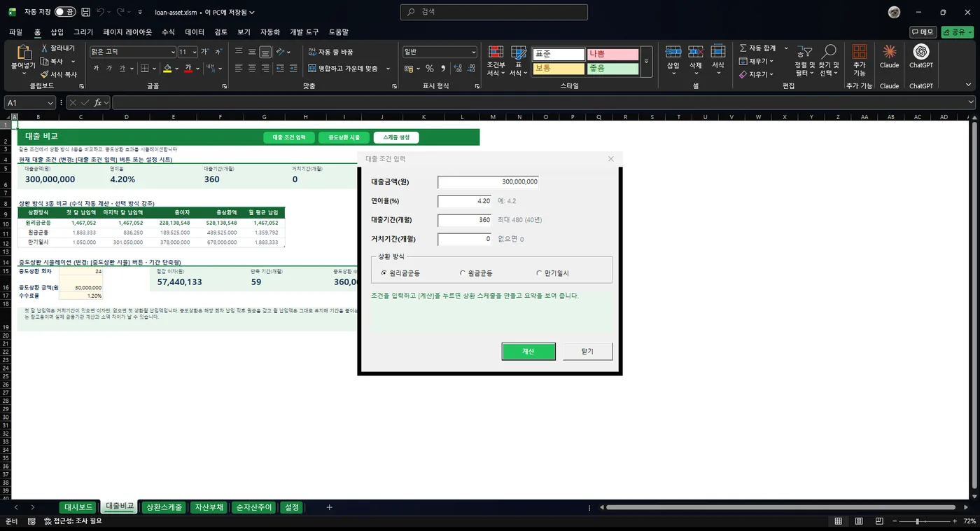Click the 스케줄 생성 sheet button
The width and height of the screenshot is (980, 531).
(396, 137)
